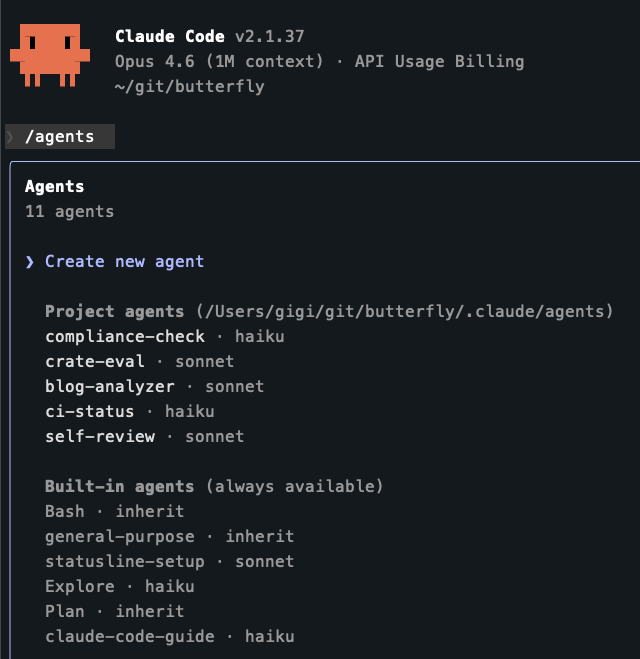This screenshot has width=640, height=659.
Task: Choose the crate-eval agent
Action: click(95, 362)
